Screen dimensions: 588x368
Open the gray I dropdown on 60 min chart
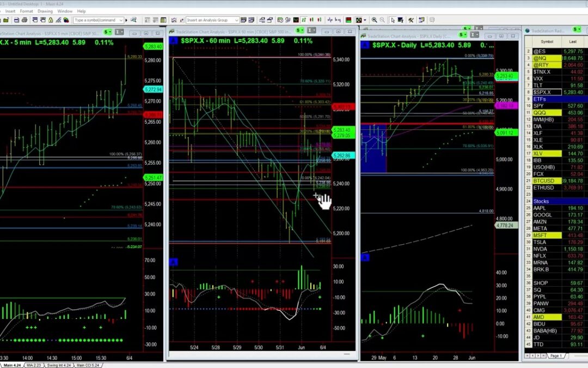[311, 31]
